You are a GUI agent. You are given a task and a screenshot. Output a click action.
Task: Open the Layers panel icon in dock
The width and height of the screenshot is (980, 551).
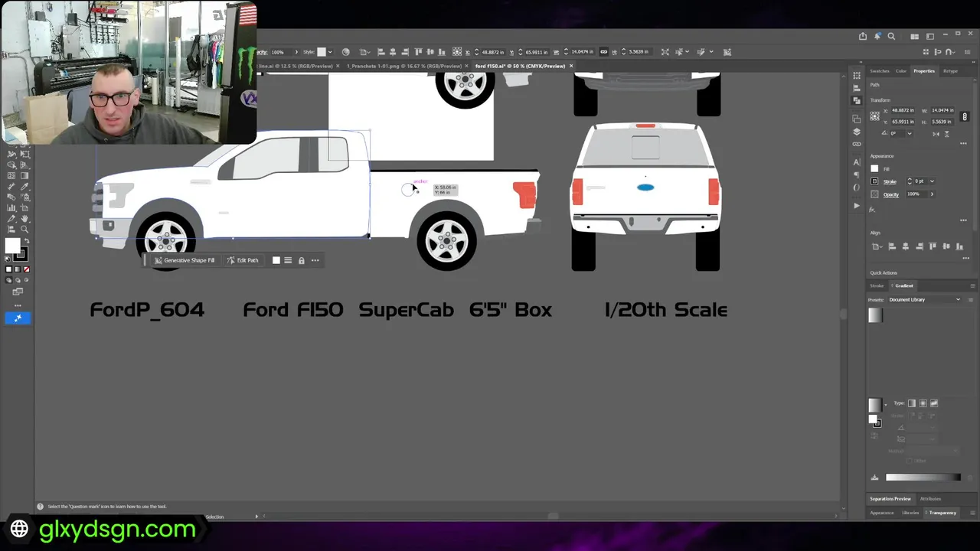857,132
